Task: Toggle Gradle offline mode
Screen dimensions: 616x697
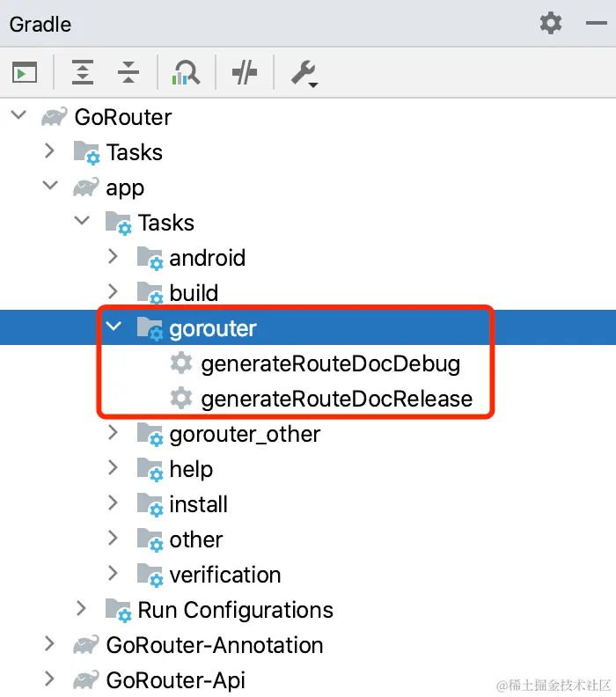Action: pos(245,72)
